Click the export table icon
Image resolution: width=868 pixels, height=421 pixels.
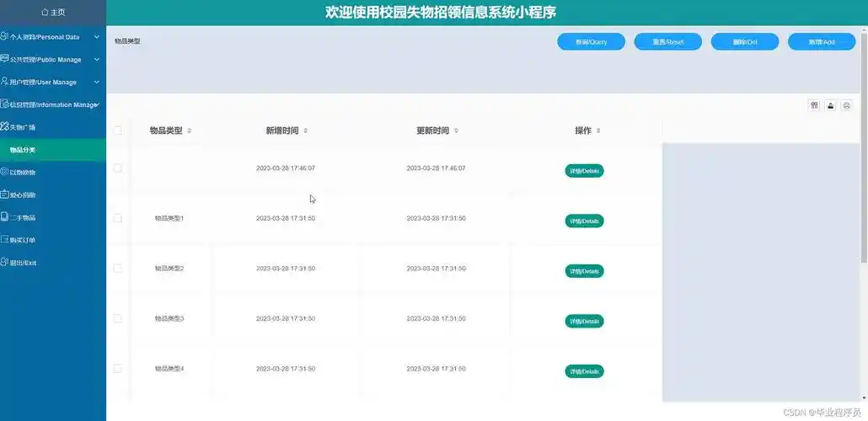[x=830, y=105]
